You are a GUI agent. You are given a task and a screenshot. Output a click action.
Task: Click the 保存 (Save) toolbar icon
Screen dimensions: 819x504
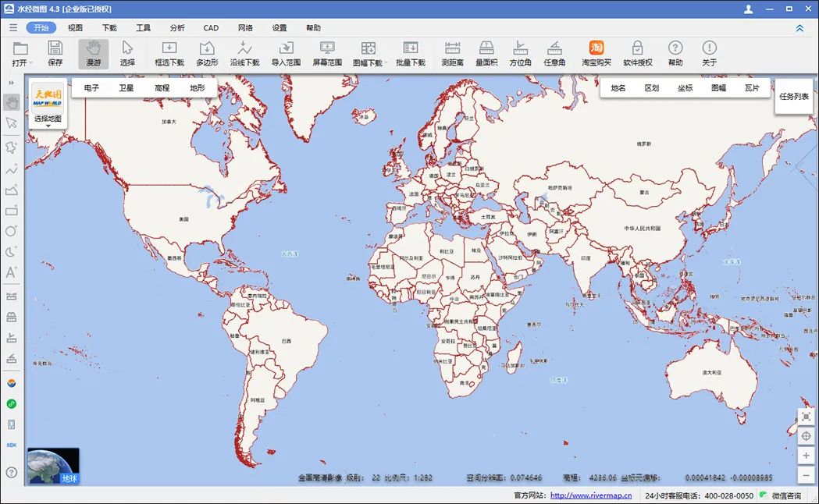point(55,48)
